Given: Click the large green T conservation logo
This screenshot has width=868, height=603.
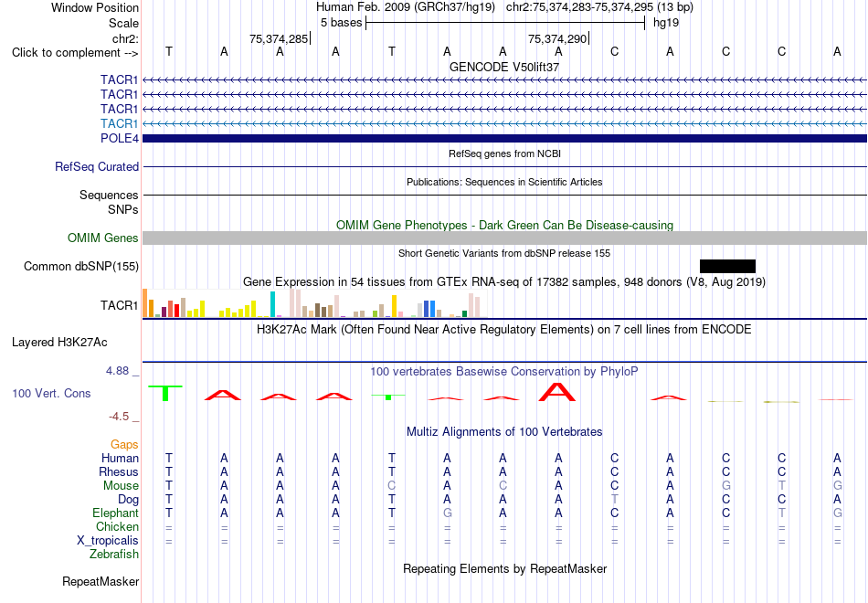Looking at the screenshot, I should click(165, 393).
